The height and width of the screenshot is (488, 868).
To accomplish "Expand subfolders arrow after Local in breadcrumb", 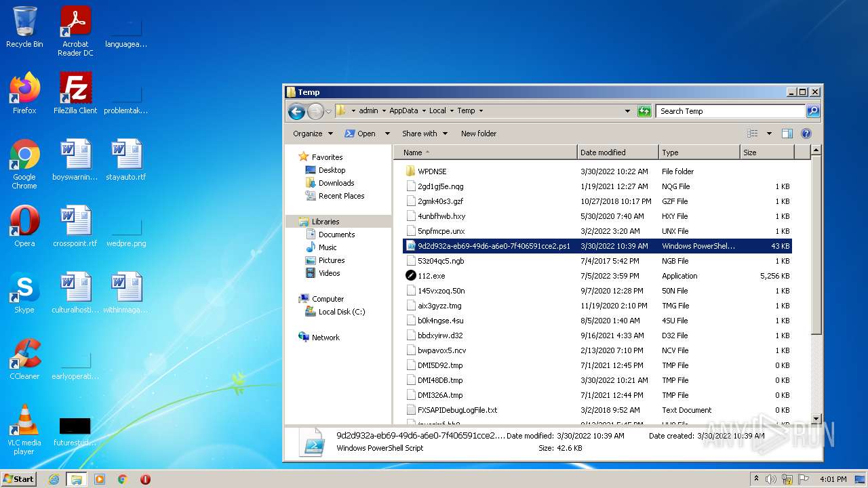I will pos(451,111).
